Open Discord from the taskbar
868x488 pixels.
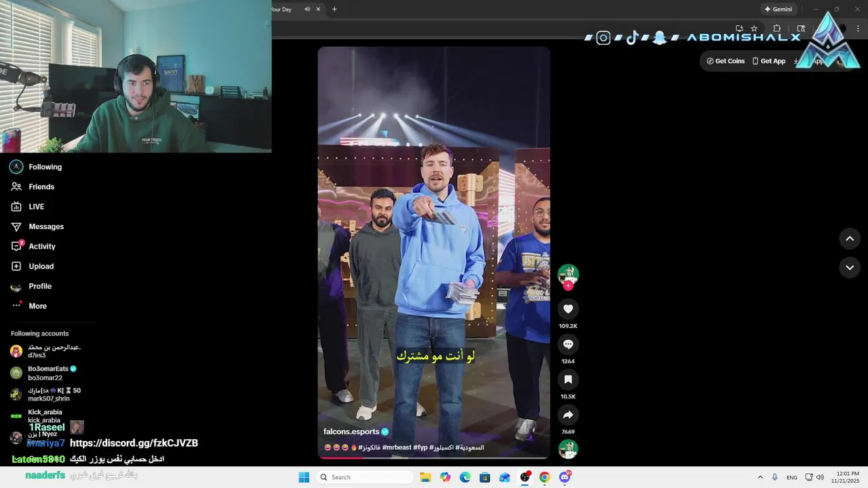(565, 477)
